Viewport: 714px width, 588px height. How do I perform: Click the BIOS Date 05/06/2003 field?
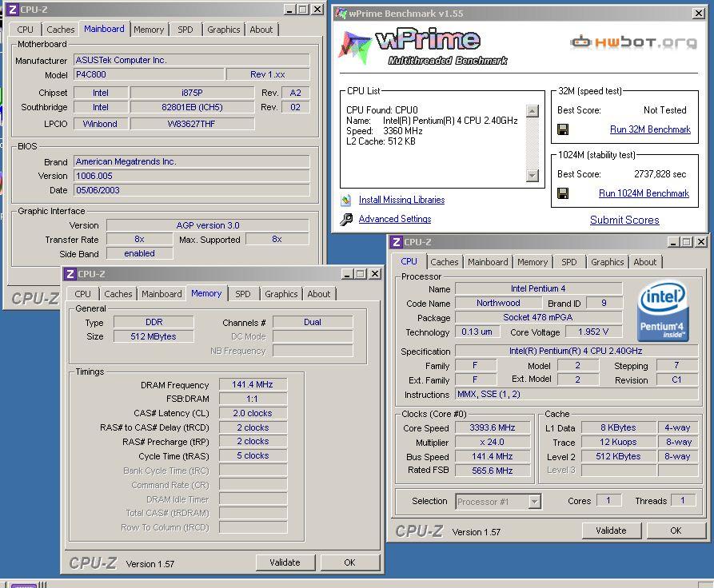click(192, 190)
